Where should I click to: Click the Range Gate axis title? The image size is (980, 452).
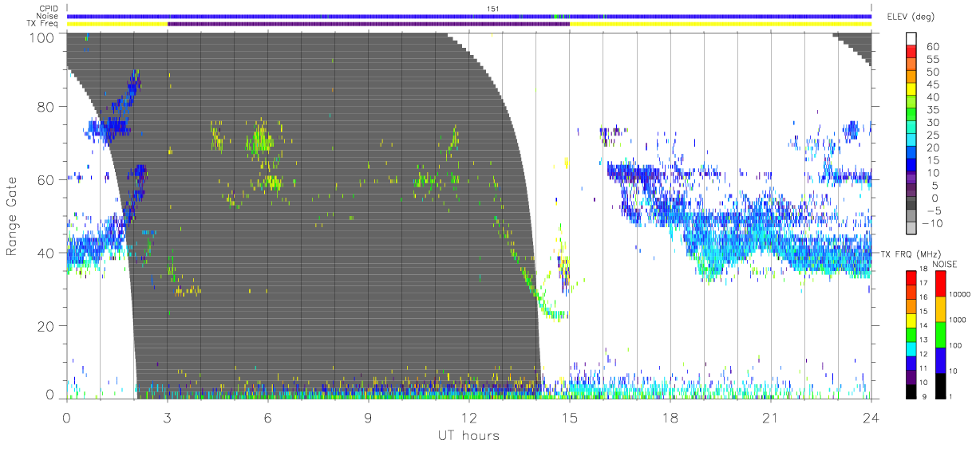(x=13, y=215)
